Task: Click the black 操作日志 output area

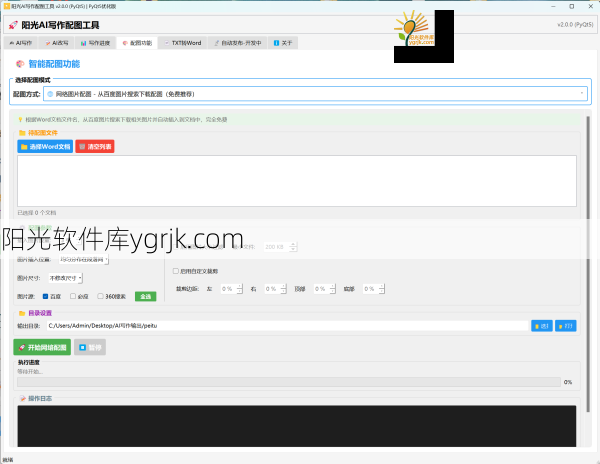Action: (x=297, y=426)
